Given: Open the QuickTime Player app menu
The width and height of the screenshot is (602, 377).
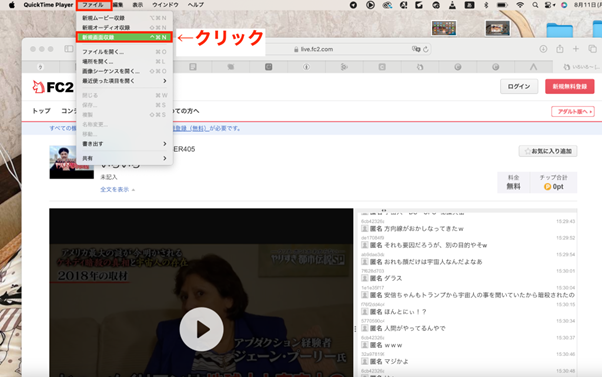Looking at the screenshot, I should [48, 5].
